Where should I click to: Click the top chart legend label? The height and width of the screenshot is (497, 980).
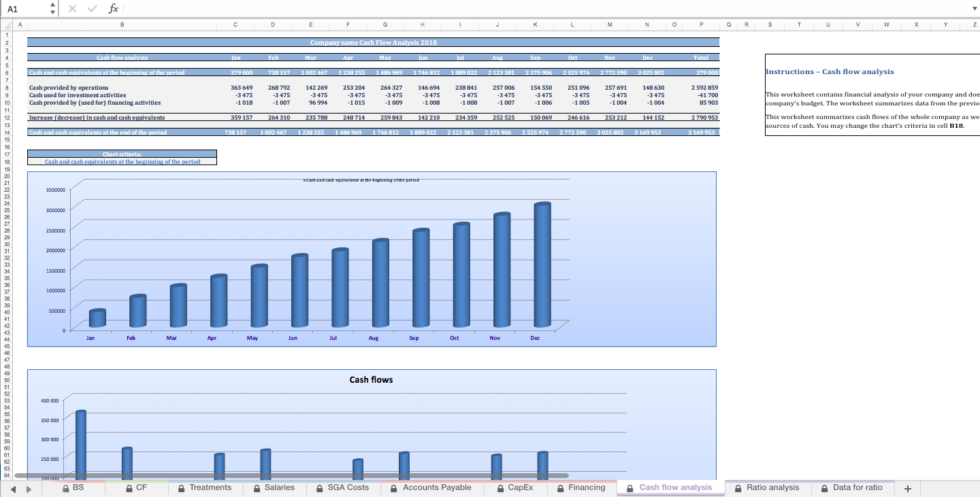coord(361,180)
